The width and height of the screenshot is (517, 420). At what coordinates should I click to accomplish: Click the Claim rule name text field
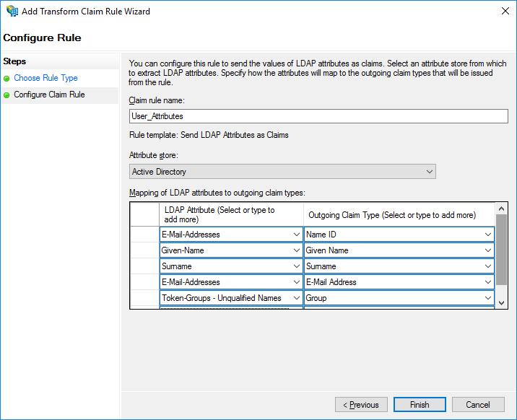click(318, 116)
